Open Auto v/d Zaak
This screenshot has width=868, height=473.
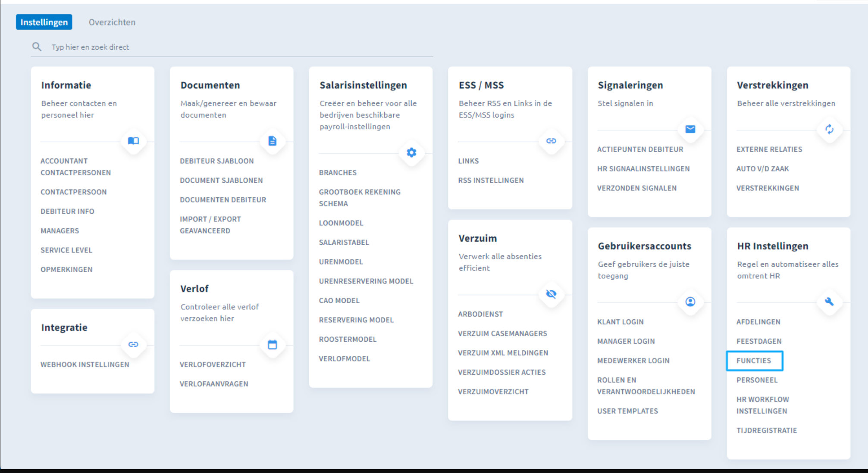point(763,168)
